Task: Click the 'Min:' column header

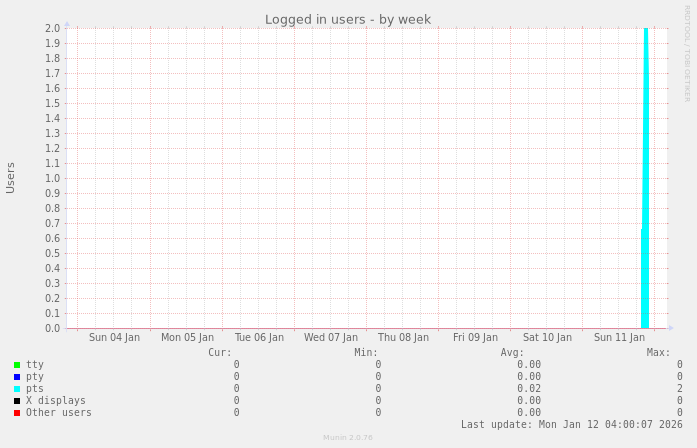Action: (366, 352)
